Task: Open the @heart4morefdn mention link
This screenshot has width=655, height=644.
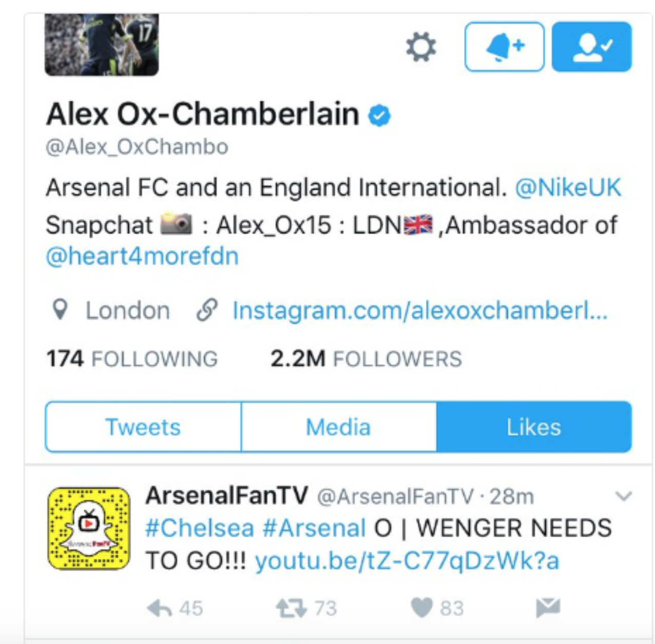Action: click(x=142, y=256)
